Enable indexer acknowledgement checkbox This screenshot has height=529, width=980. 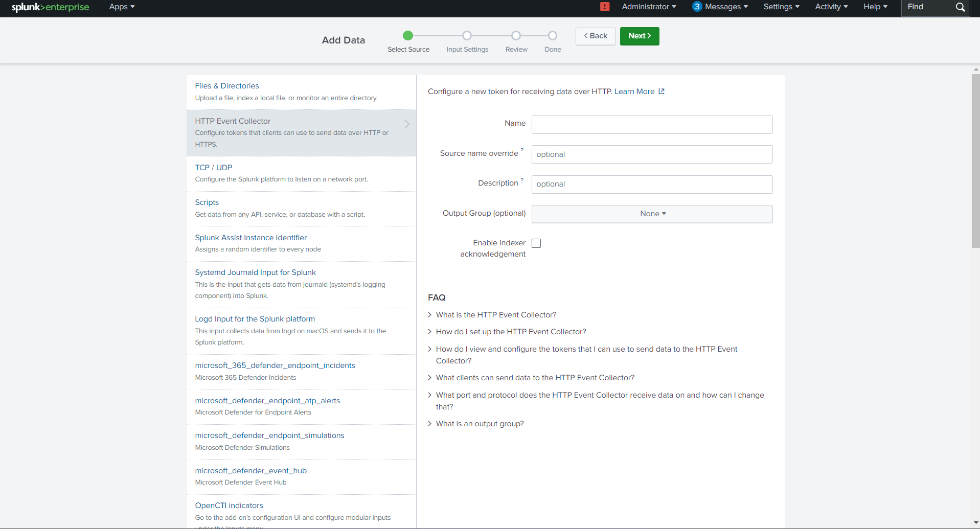click(536, 243)
